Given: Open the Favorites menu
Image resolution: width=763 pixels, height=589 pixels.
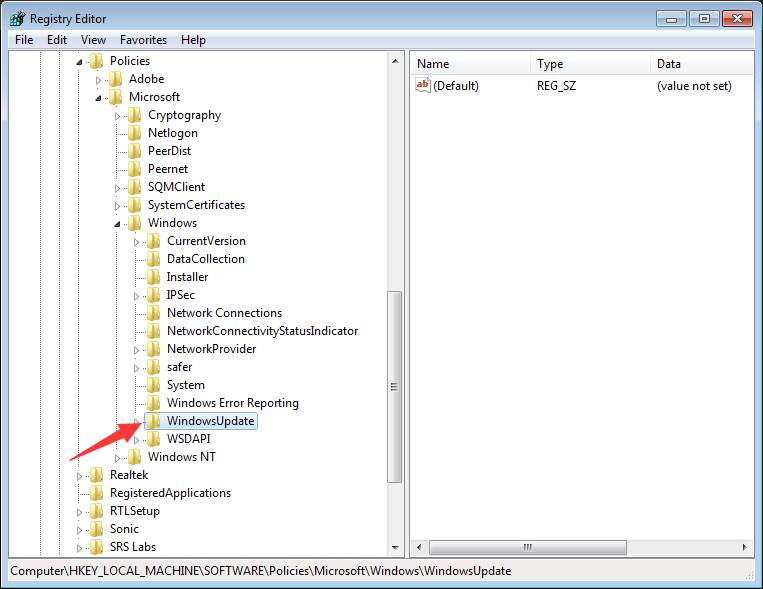Looking at the screenshot, I should pos(143,40).
